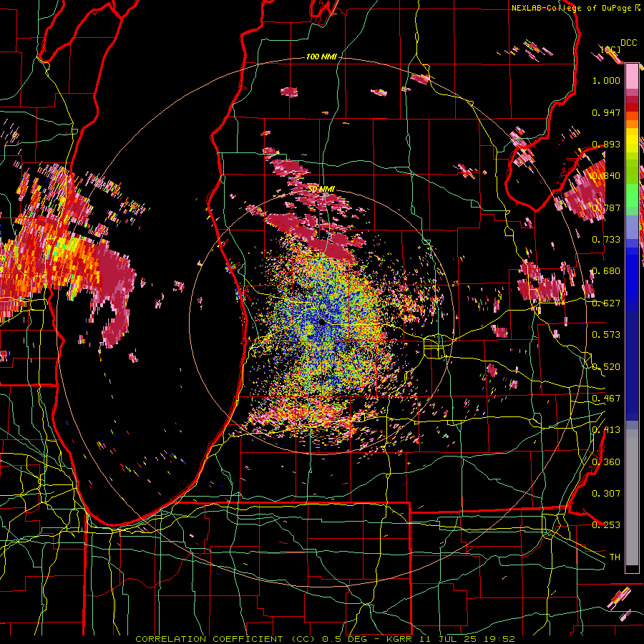This screenshot has width=644, height=644.
Task: Click the 0.253 legend value
Action: coord(606,525)
